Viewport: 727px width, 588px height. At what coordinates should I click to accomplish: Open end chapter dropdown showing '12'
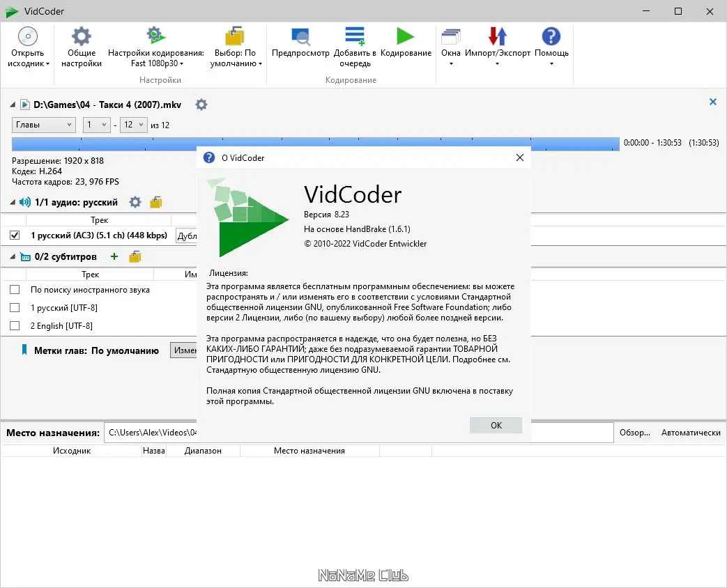(x=134, y=125)
